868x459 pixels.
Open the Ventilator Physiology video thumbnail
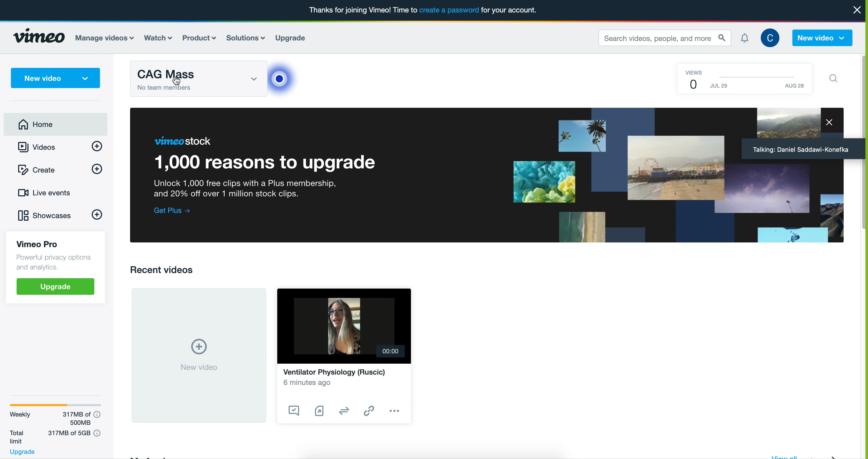point(343,325)
